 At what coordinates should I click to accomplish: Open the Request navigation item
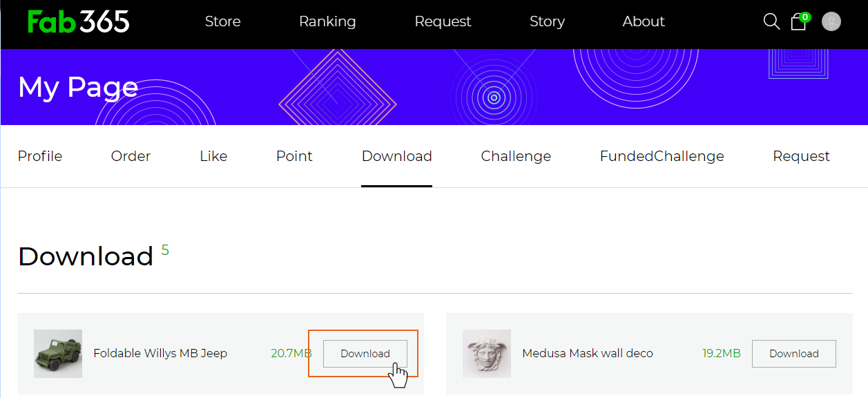[x=443, y=21]
